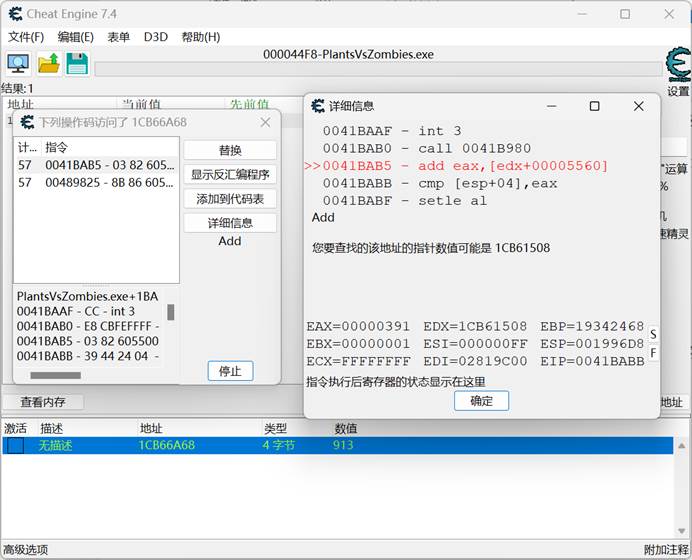Open the 帮助(H) menu
The width and height of the screenshot is (692, 560).
201,37
